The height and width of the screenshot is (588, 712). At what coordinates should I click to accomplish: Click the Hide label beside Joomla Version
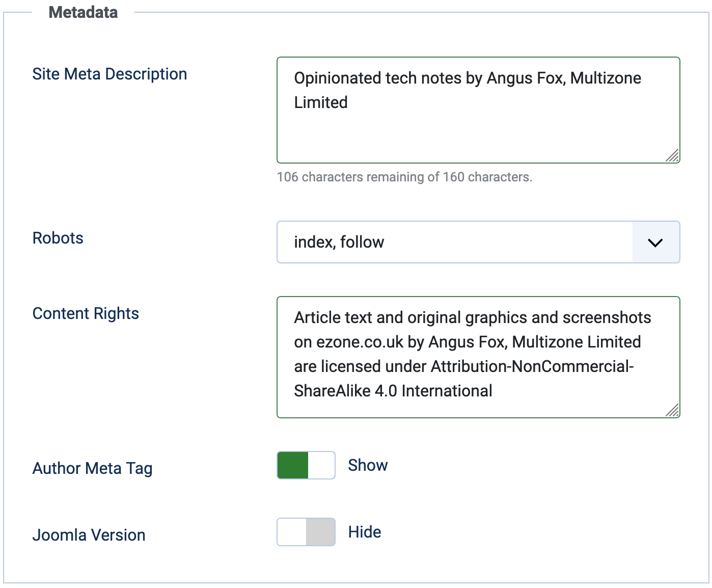(x=365, y=532)
